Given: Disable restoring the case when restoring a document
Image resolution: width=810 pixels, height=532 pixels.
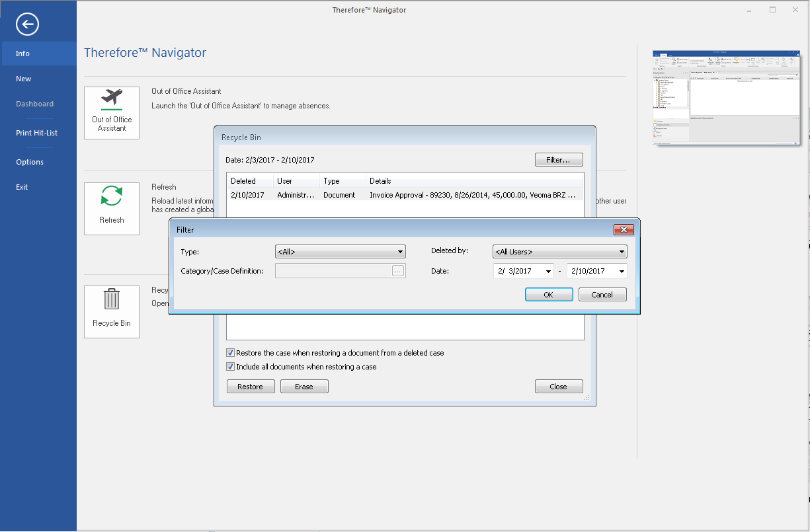Looking at the screenshot, I should click(230, 352).
